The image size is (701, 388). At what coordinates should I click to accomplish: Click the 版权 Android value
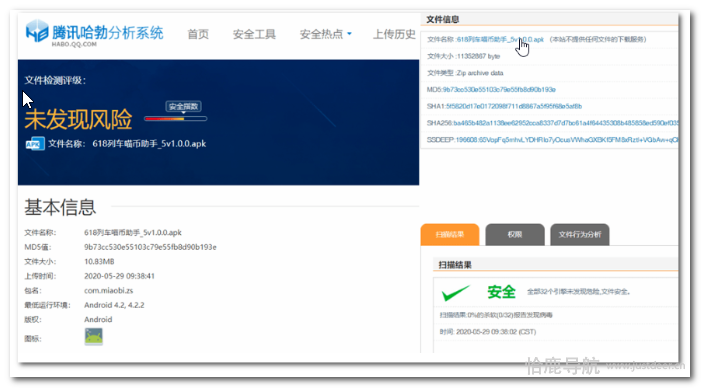(x=98, y=320)
